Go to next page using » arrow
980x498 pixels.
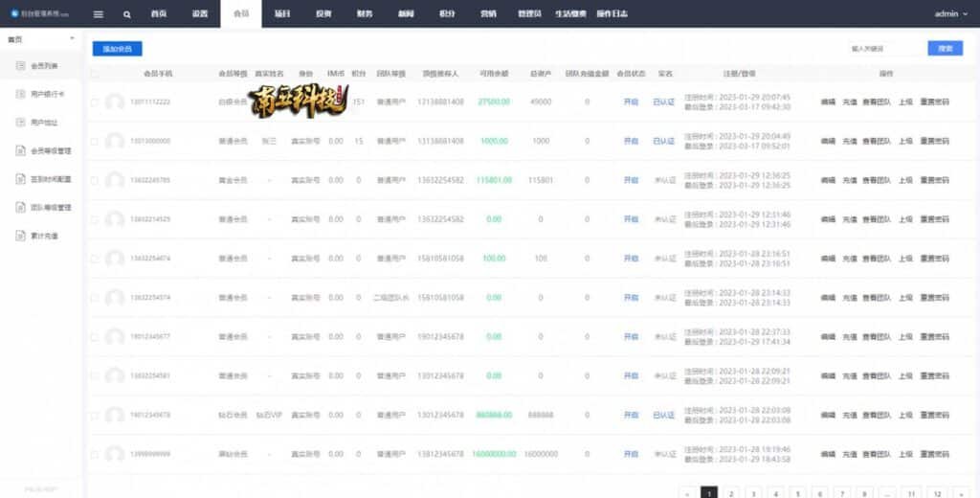960,492
